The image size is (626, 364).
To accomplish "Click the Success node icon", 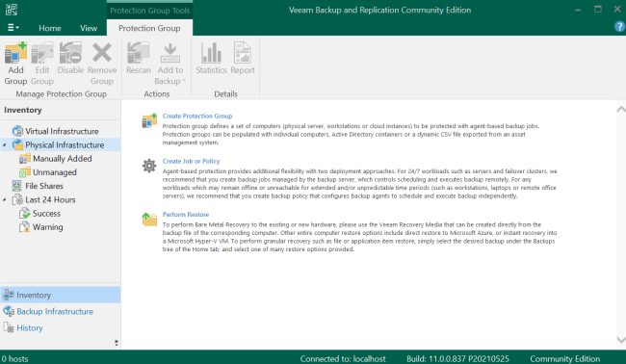I will tap(25, 213).
